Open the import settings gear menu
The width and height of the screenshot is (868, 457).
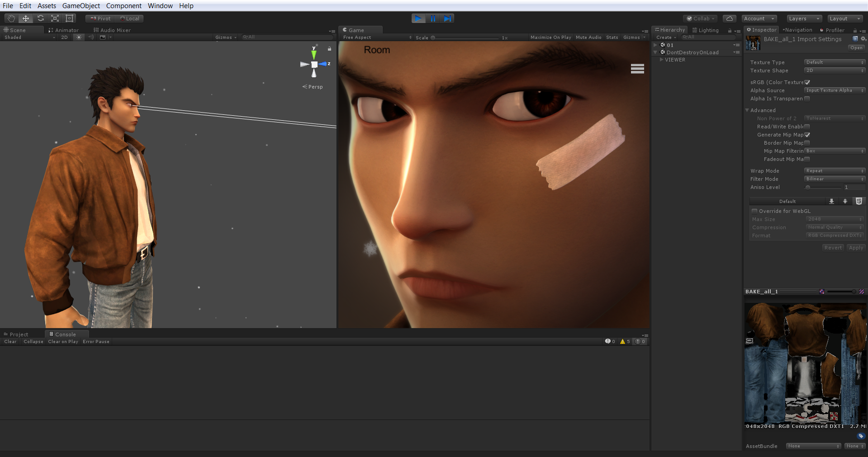coord(863,39)
